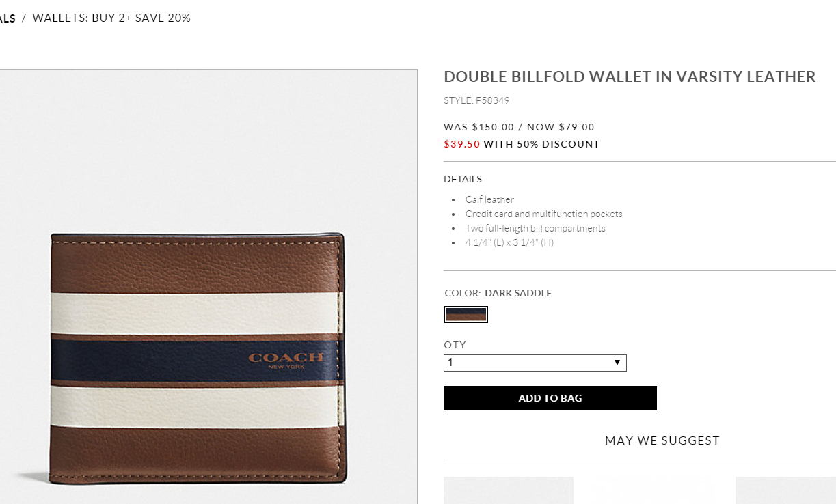
Task: Click the red $39.50 discount price
Action: pos(462,144)
